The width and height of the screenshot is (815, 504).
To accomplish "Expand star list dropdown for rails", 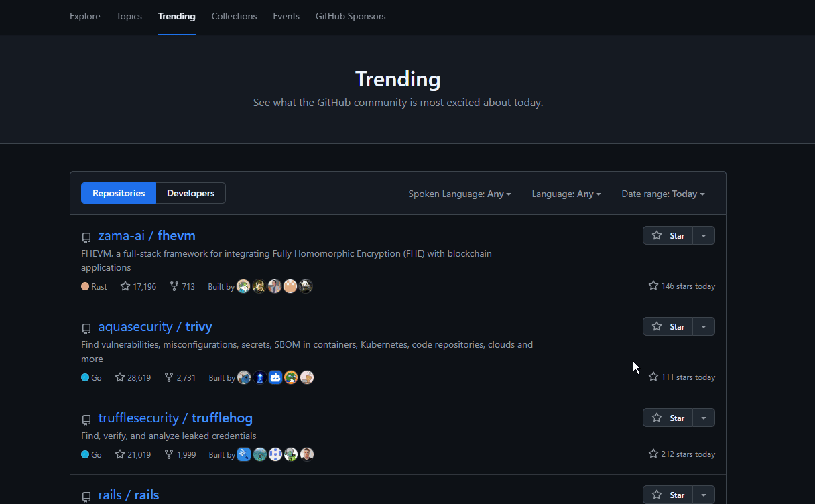I will point(704,495).
